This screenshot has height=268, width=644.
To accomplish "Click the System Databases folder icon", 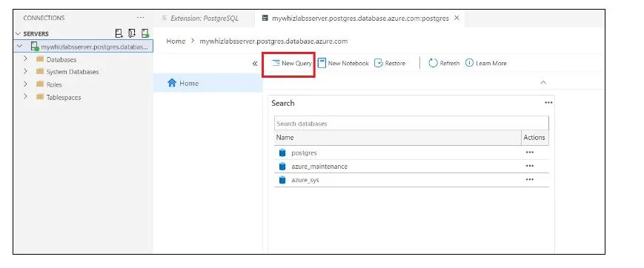I will click(40, 71).
